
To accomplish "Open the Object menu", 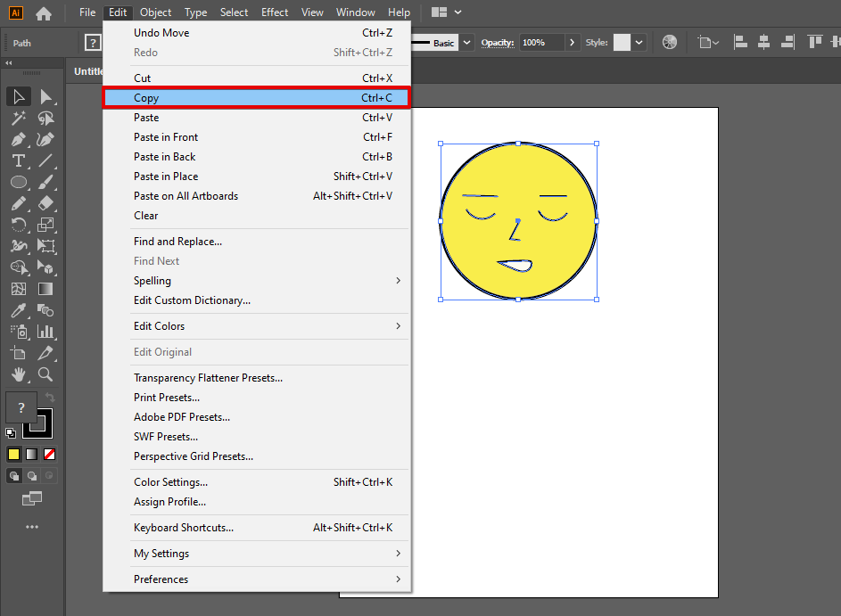I will pos(155,12).
